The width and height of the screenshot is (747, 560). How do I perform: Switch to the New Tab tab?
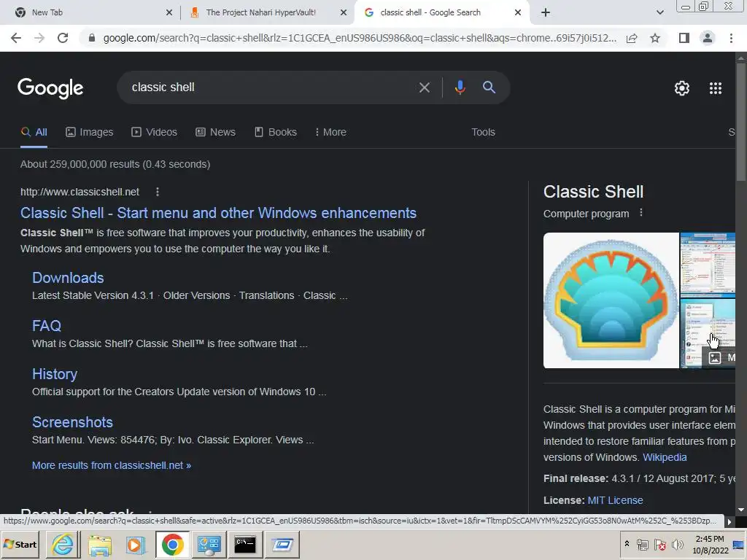pos(90,13)
